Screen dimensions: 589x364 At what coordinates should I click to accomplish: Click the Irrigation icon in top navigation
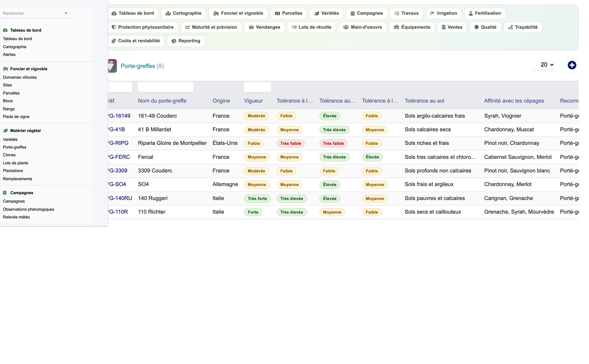point(432,13)
